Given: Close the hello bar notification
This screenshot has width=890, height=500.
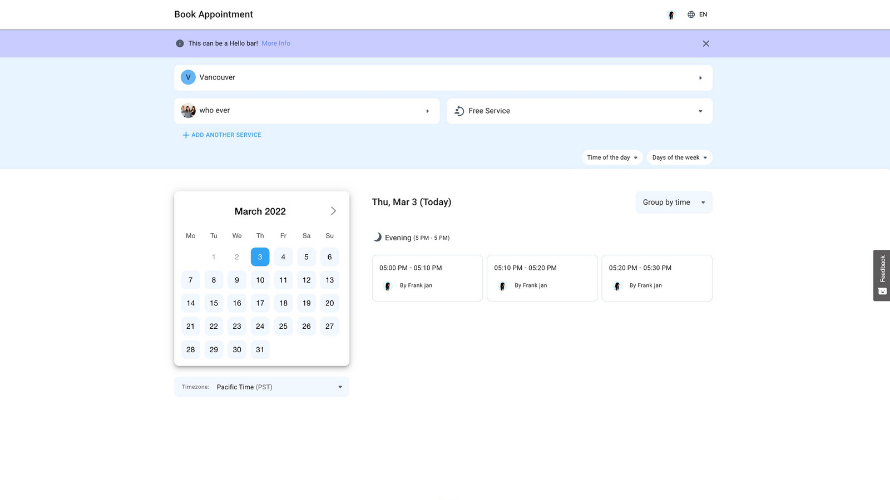Looking at the screenshot, I should point(706,43).
